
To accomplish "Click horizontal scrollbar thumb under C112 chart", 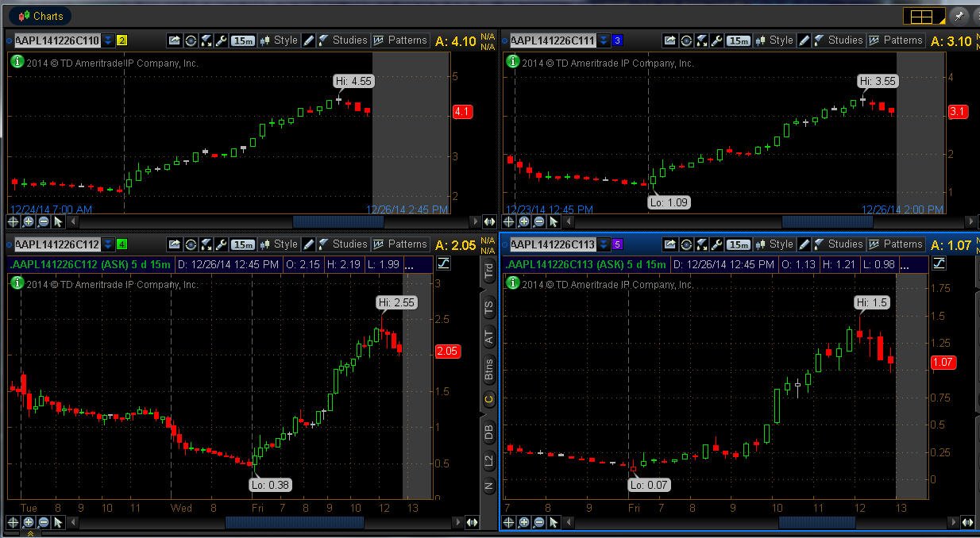I will [x=295, y=522].
